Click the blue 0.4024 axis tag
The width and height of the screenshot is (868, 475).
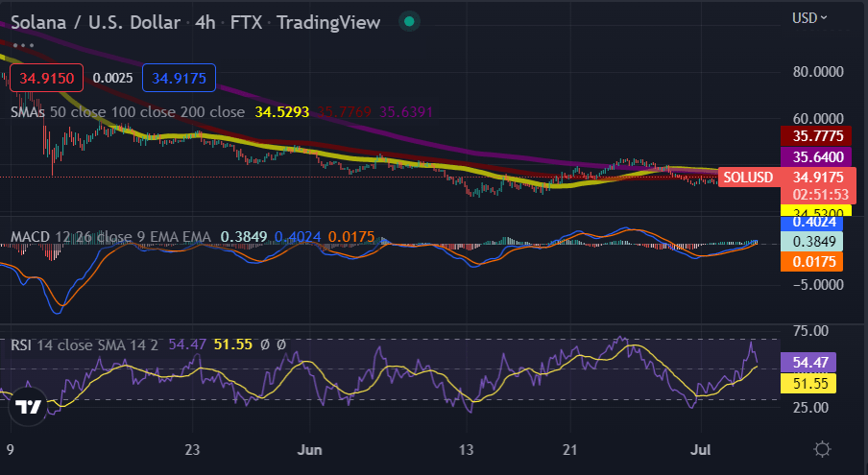click(811, 223)
